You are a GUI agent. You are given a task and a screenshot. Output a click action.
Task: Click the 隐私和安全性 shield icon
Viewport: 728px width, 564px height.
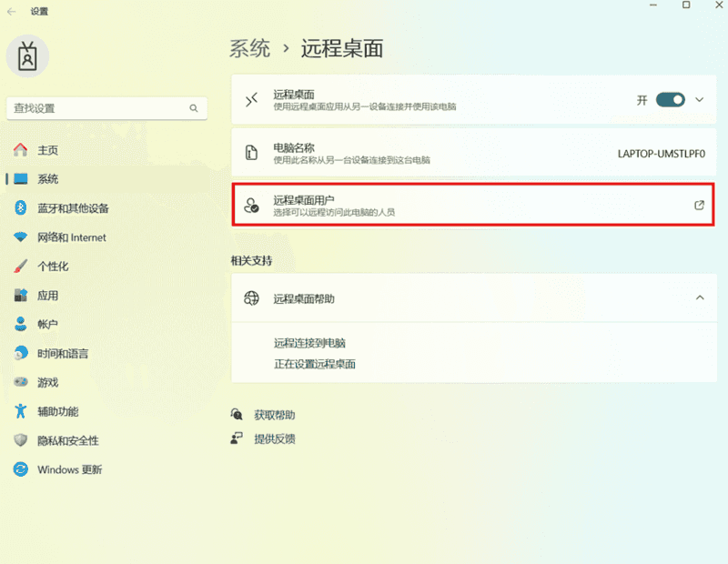tap(20, 440)
